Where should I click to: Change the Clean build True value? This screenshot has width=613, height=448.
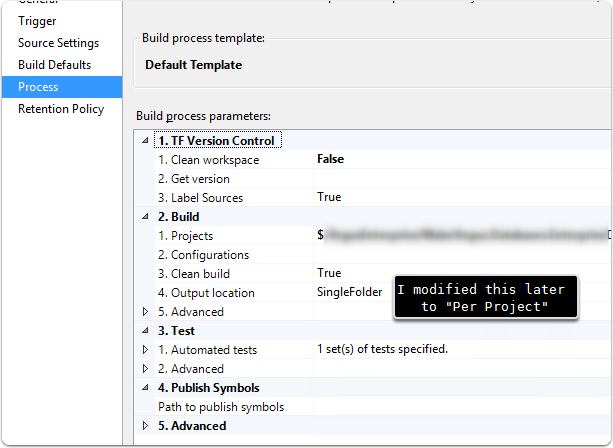coord(329,273)
